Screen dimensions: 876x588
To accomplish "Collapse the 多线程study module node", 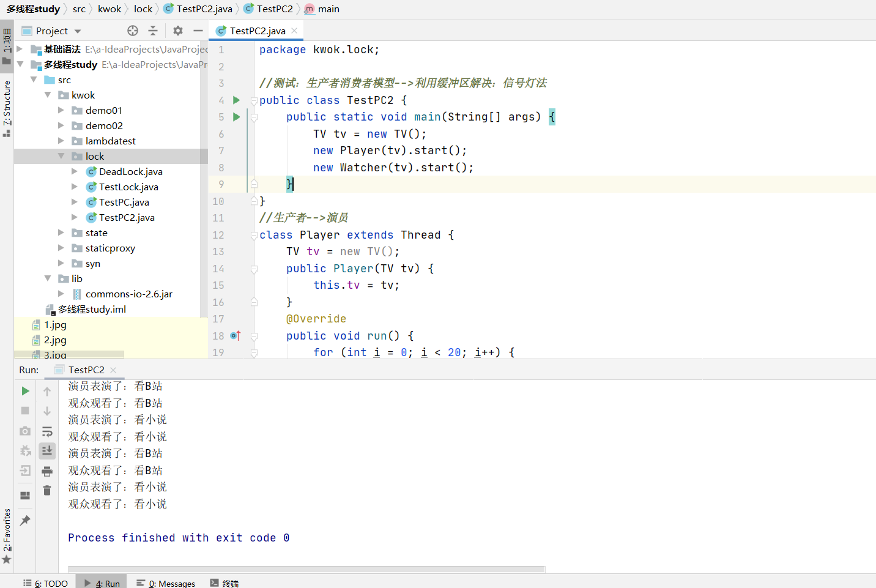I will pos(20,64).
